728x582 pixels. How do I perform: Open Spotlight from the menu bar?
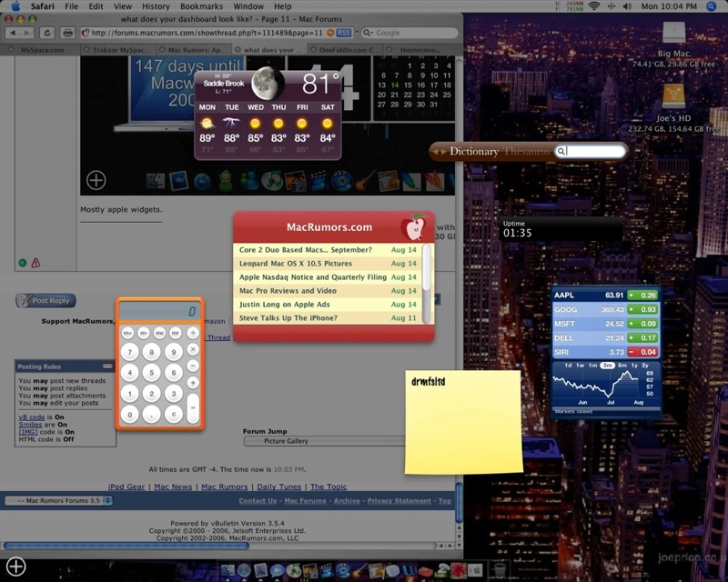[712, 6]
